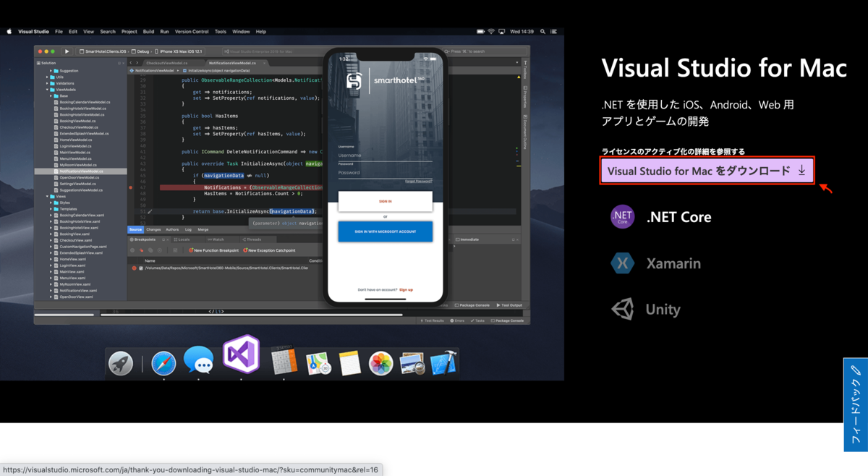Viewport: 868px width, 476px height.
Task: Expand the Templates folder under Views
Action: [x=51, y=209]
